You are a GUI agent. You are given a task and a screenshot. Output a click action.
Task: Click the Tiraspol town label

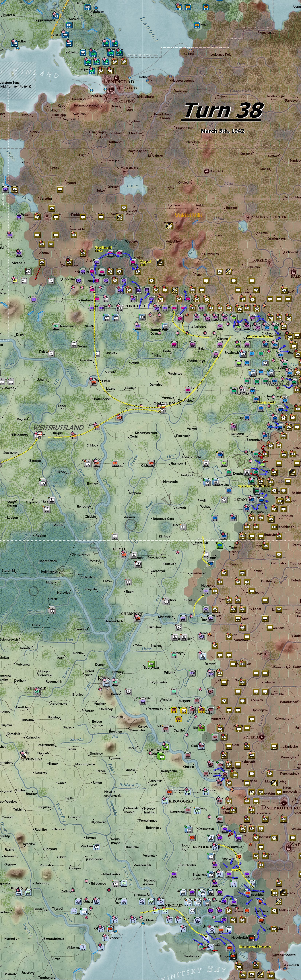coord(57,908)
